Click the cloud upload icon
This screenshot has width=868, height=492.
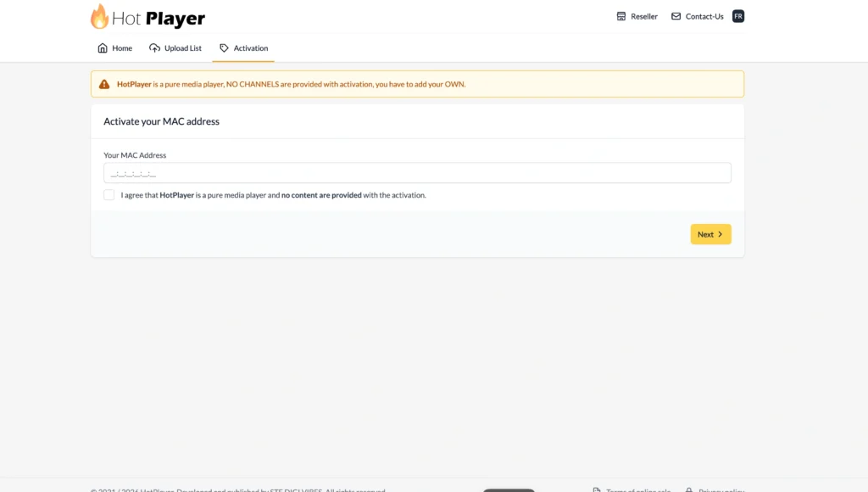pos(154,48)
